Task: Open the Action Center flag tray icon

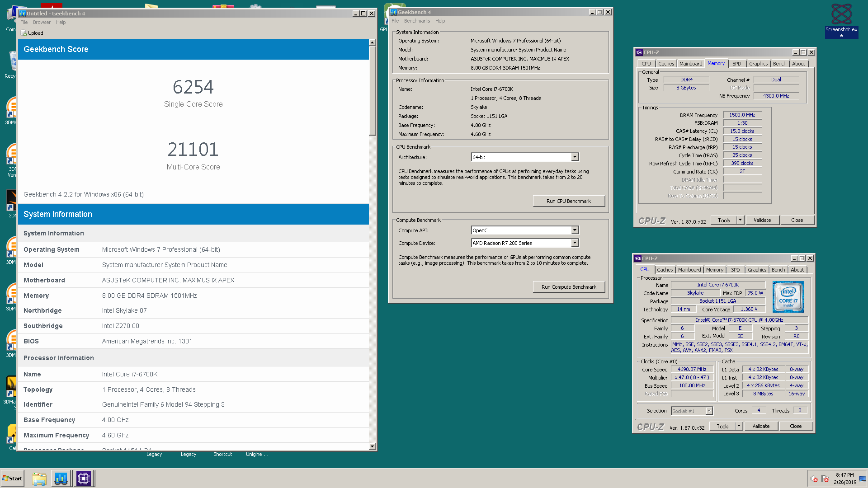Action: pyautogui.click(x=825, y=479)
